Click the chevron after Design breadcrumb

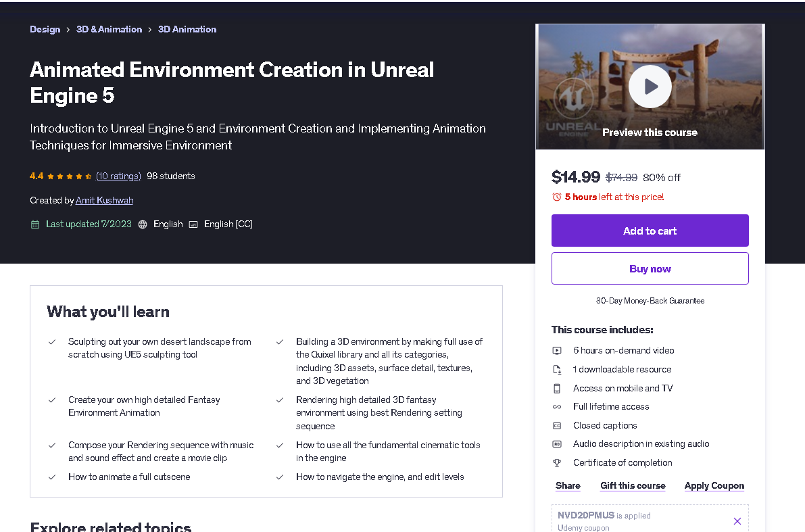pyautogui.click(x=68, y=30)
